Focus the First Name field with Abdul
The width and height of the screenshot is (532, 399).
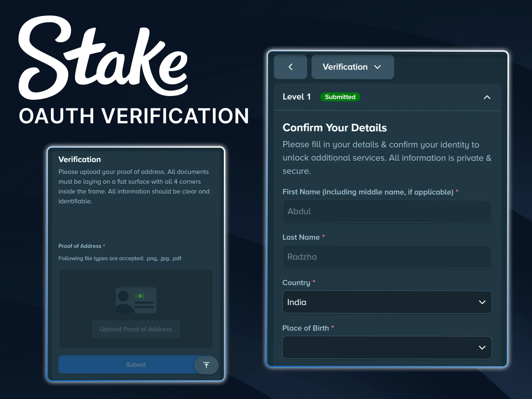click(x=387, y=211)
